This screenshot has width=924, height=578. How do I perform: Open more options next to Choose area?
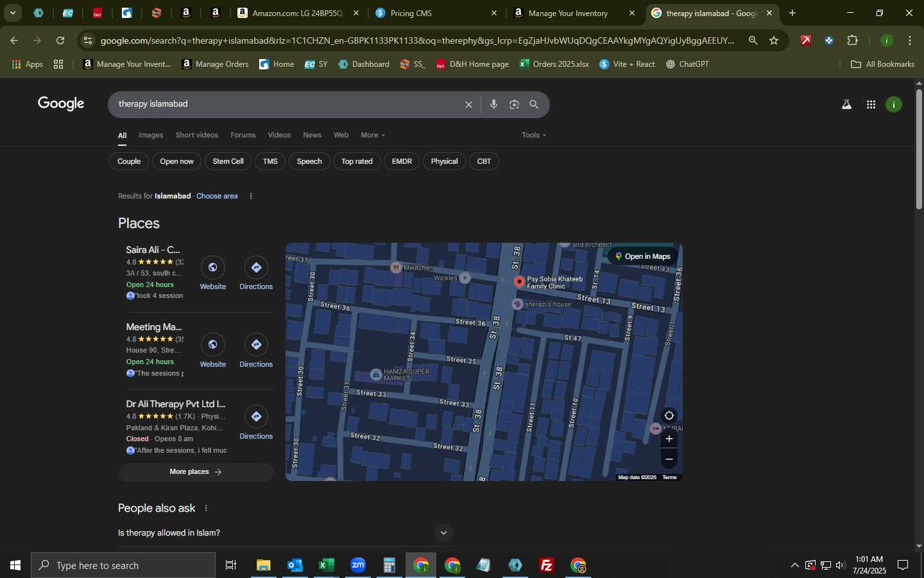(251, 196)
